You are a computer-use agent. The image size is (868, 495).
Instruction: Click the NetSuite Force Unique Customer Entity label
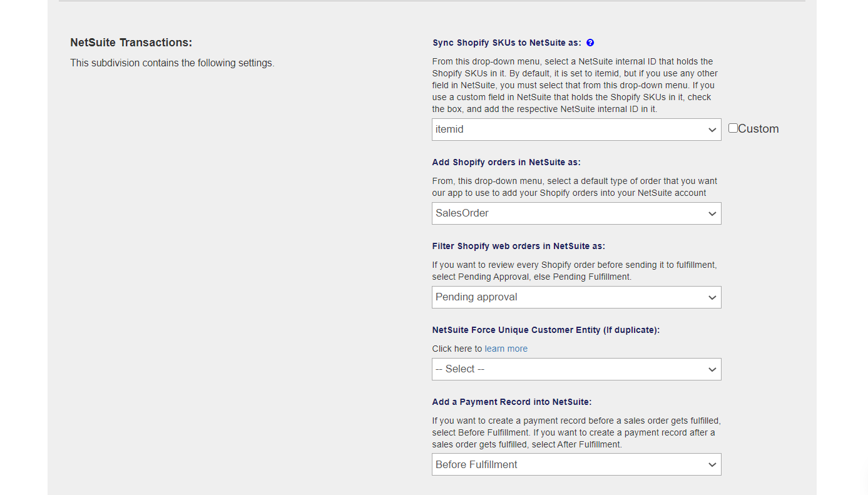click(x=546, y=330)
